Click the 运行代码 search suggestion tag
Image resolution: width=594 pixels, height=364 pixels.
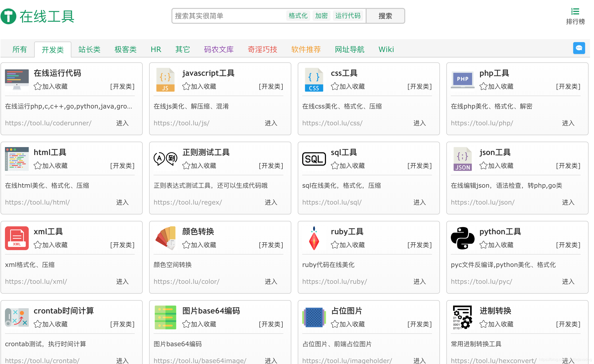tap(348, 16)
